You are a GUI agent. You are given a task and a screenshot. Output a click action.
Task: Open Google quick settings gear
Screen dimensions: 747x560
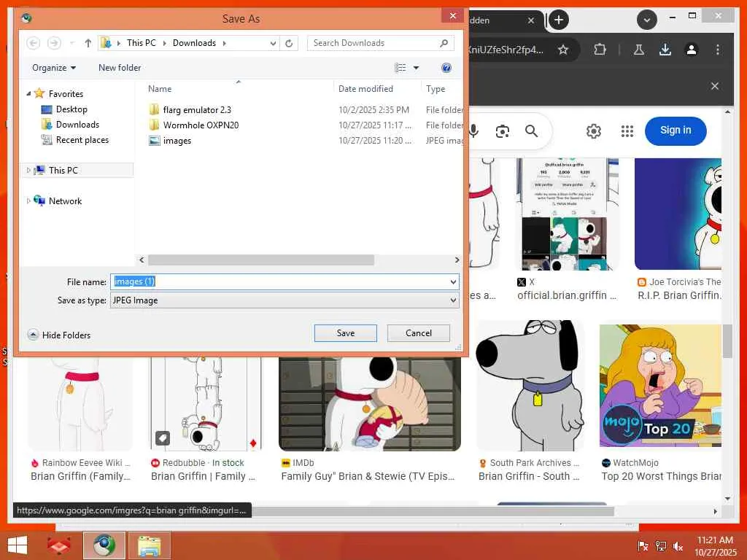tap(594, 131)
